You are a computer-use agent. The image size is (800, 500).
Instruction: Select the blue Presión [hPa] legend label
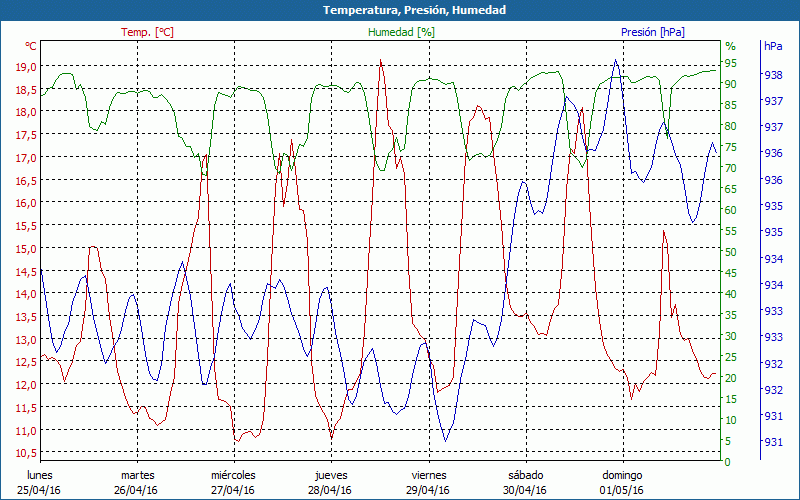[x=652, y=32]
